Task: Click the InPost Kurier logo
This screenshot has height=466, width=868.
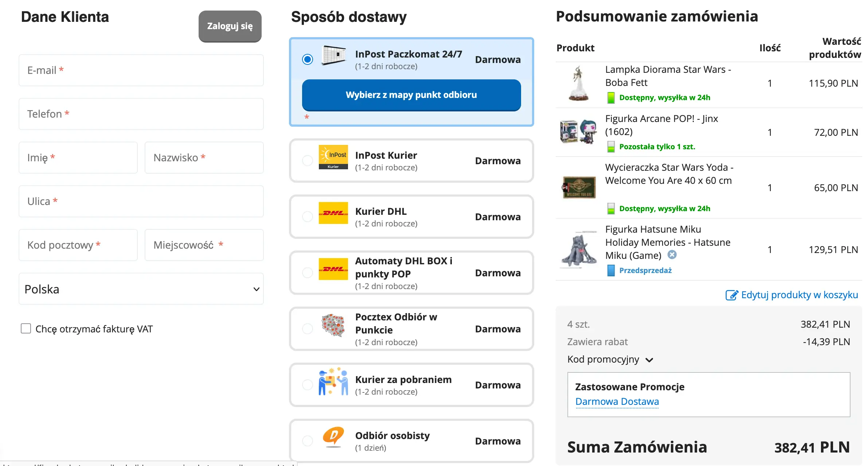Action: pyautogui.click(x=333, y=161)
